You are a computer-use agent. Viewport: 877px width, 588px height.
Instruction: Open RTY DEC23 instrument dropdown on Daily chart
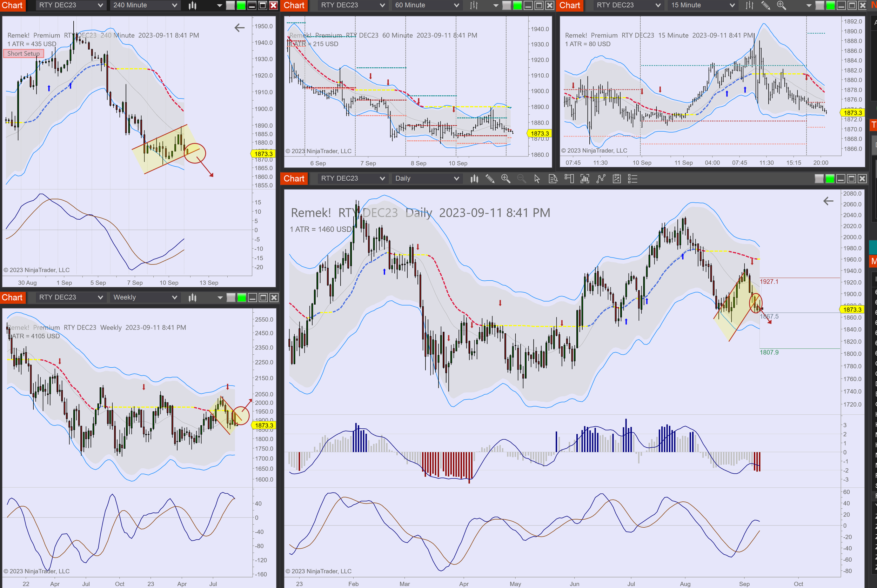point(352,179)
